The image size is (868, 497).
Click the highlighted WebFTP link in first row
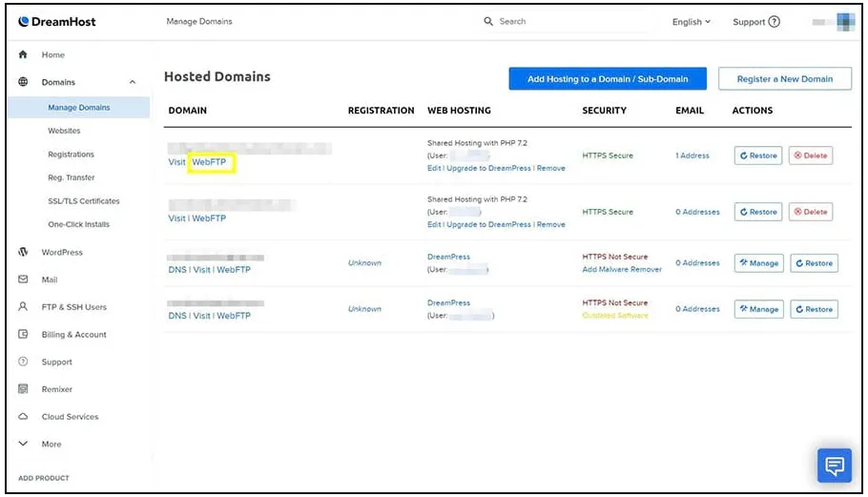coord(209,162)
